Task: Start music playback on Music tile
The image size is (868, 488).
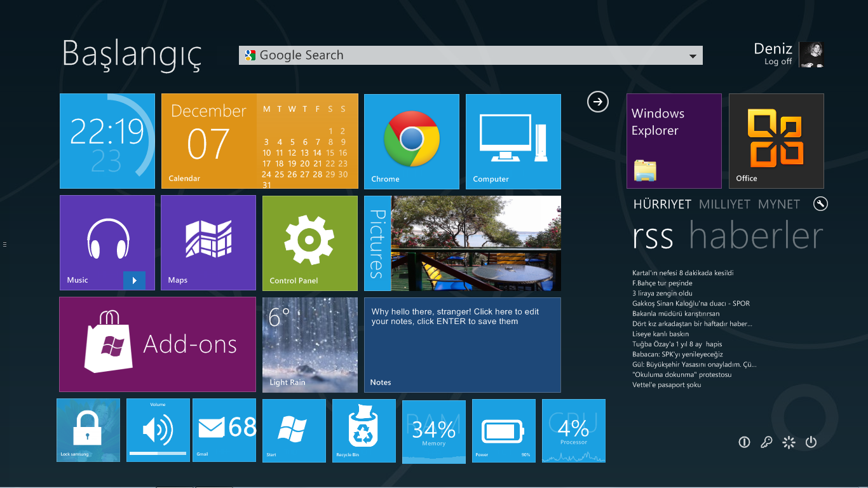Action: [x=134, y=280]
